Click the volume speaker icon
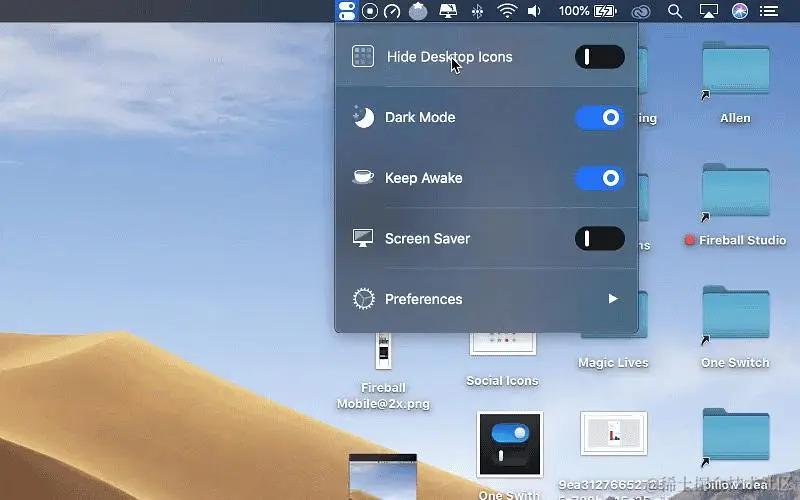 point(534,11)
